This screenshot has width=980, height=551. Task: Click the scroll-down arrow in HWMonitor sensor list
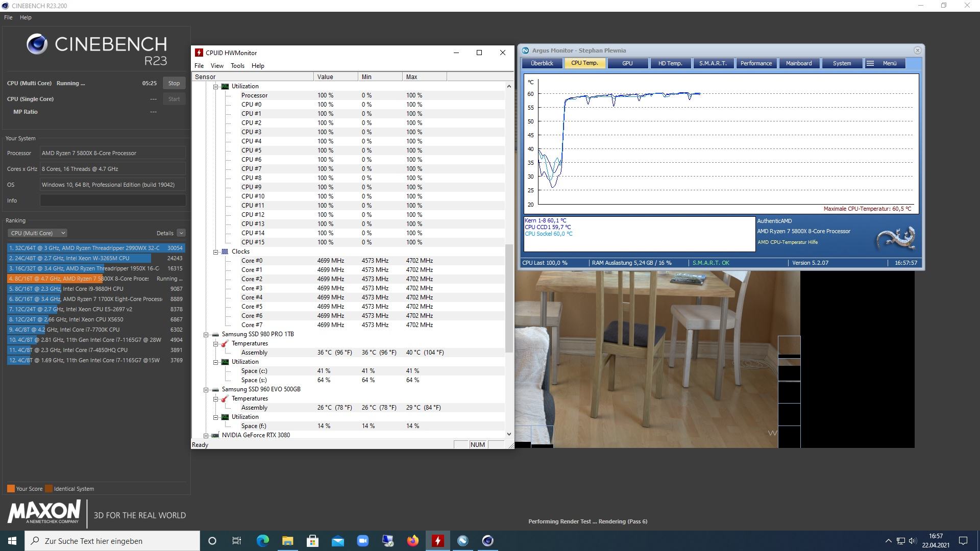509,434
